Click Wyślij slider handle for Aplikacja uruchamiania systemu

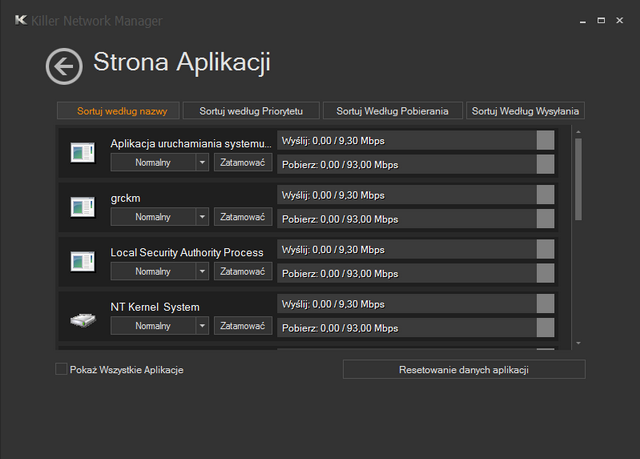545,140
